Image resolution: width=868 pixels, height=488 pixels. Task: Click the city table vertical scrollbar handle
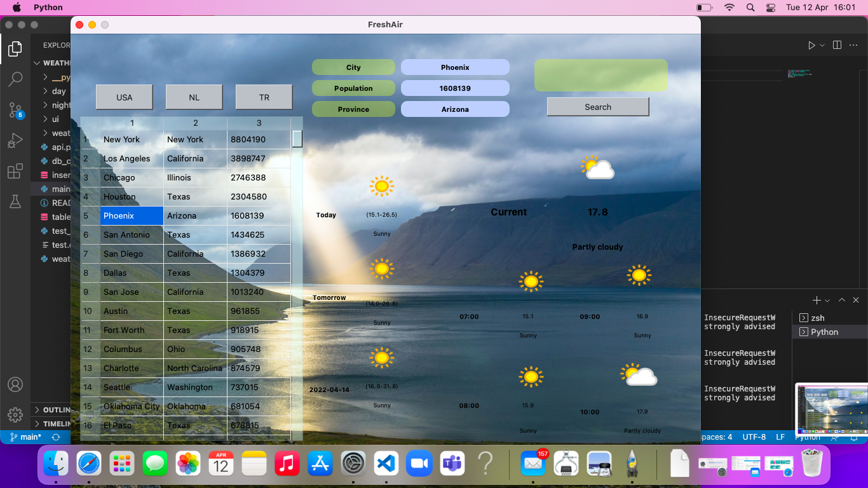(x=297, y=139)
